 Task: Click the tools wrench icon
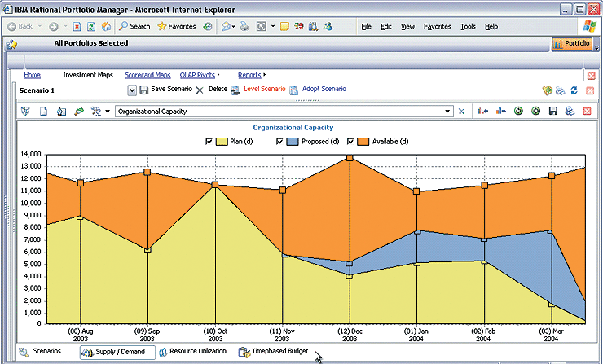(x=96, y=112)
